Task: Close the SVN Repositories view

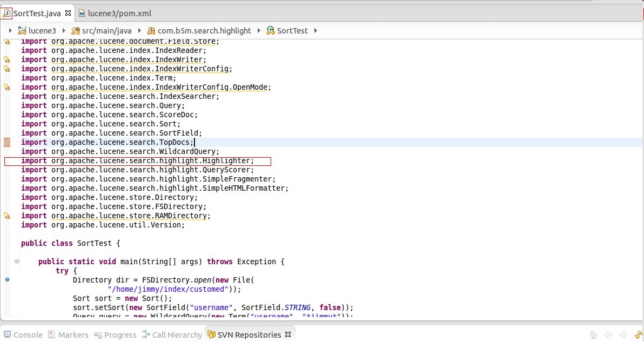Action: point(288,334)
